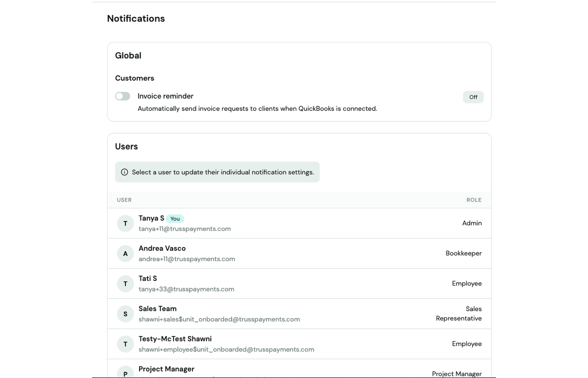Click the info icon in users notice

point(124,172)
